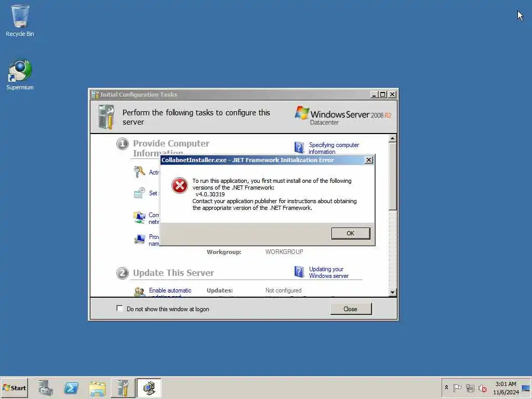This screenshot has width=532, height=399.
Task: Open Server Manager from the taskbar
Action: pyautogui.click(x=46, y=388)
